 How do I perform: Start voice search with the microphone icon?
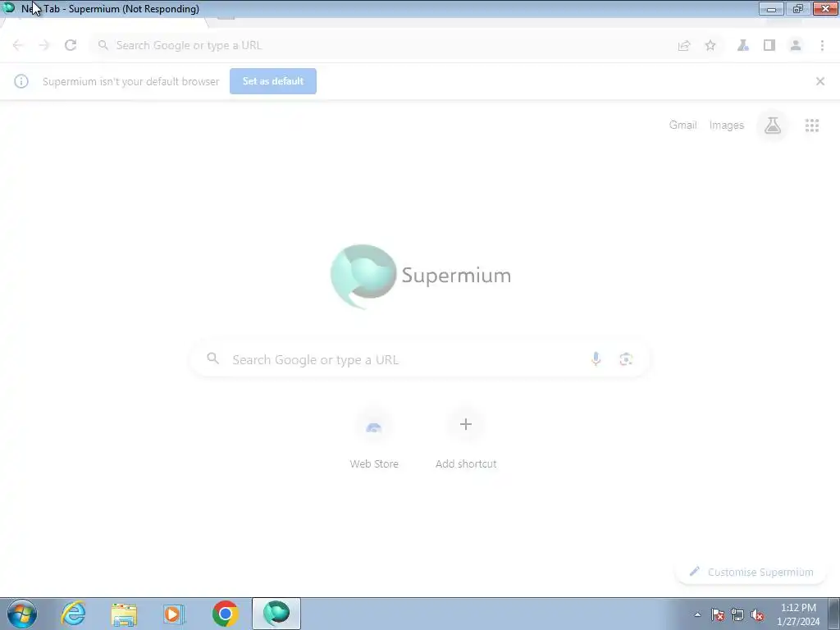(x=596, y=359)
